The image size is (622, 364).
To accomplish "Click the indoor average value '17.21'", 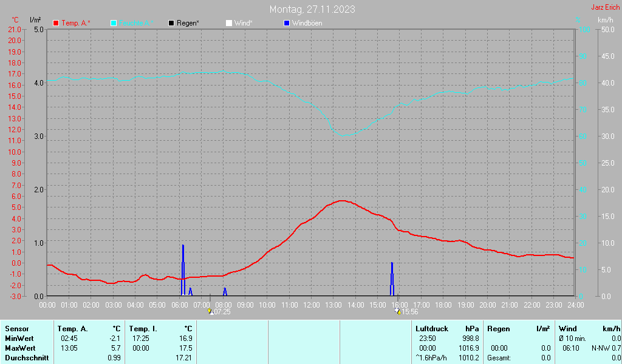I will coord(184,358).
